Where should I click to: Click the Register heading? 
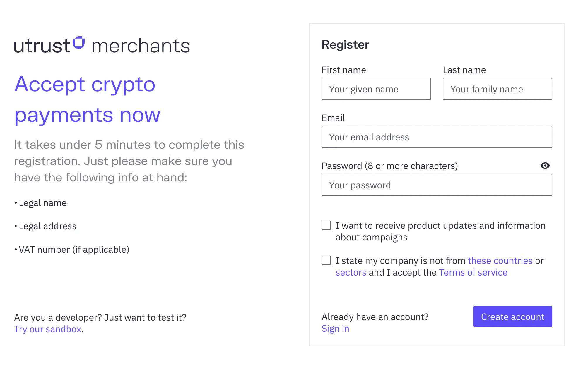pos(345,45)
